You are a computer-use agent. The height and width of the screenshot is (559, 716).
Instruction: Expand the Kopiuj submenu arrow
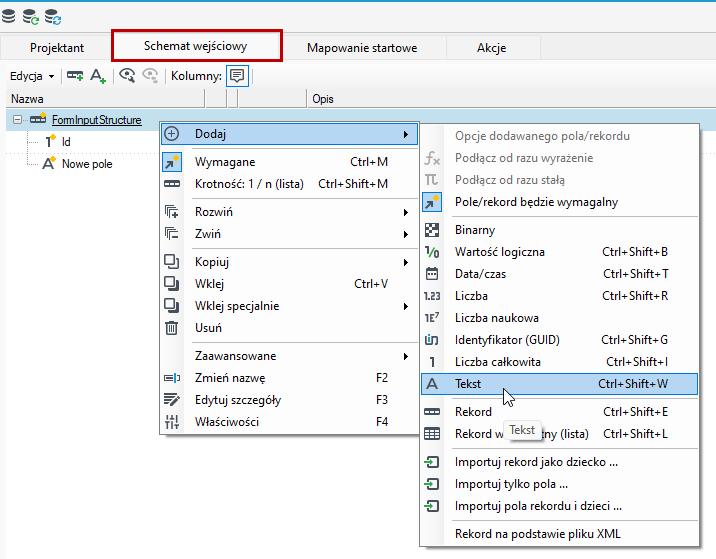tap(405, 262)
